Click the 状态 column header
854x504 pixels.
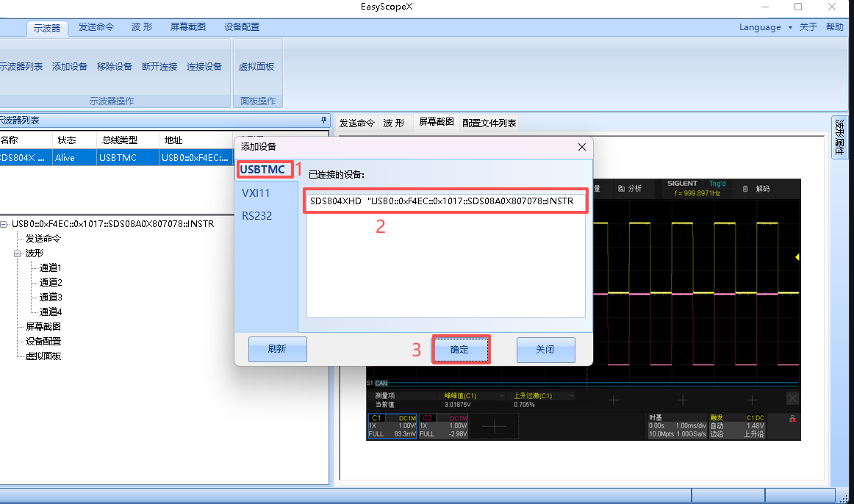[x=74, y=140]
